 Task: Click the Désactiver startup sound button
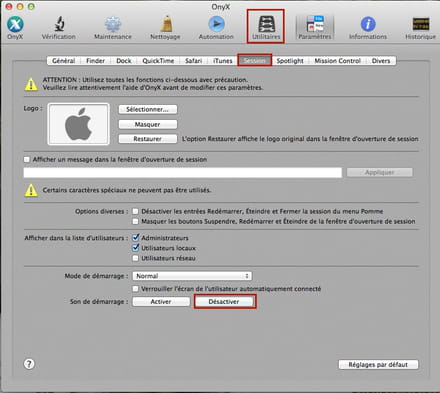pos(225,302)
